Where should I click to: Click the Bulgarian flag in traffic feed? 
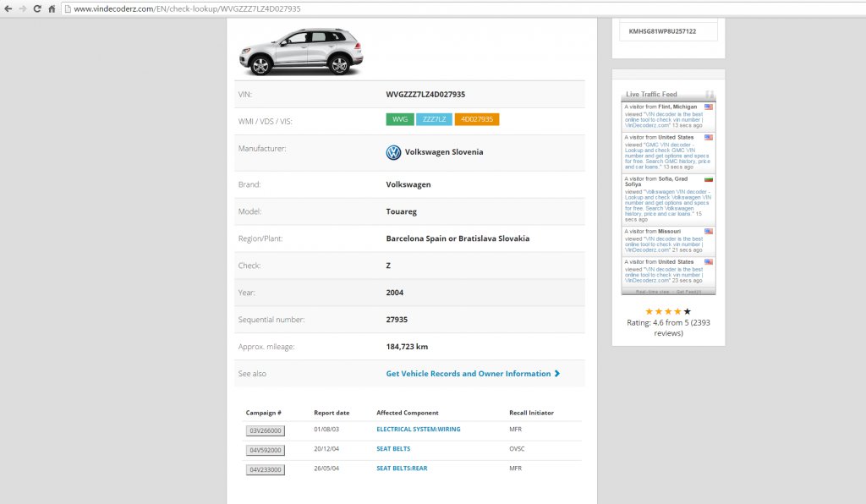point(709,179)
